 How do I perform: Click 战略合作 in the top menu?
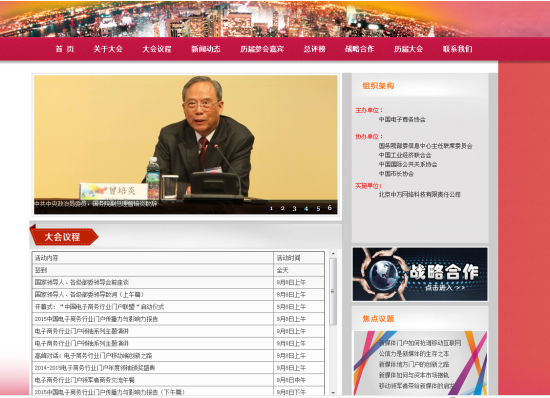tap(359, 49)
